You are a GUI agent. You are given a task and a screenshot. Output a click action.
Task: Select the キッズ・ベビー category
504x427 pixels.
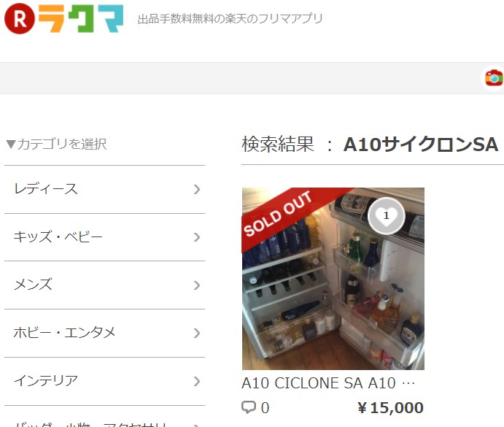104,237
